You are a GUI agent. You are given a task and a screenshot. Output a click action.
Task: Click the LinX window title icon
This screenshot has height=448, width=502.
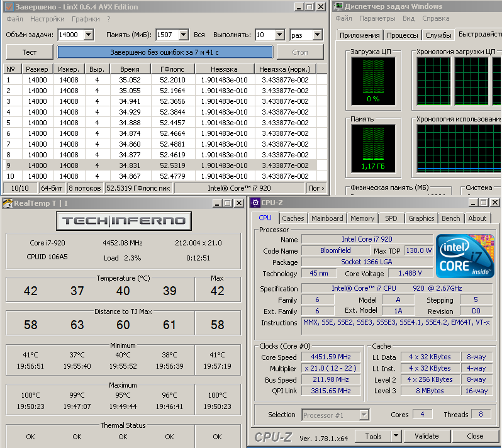(x=7, y=6)
